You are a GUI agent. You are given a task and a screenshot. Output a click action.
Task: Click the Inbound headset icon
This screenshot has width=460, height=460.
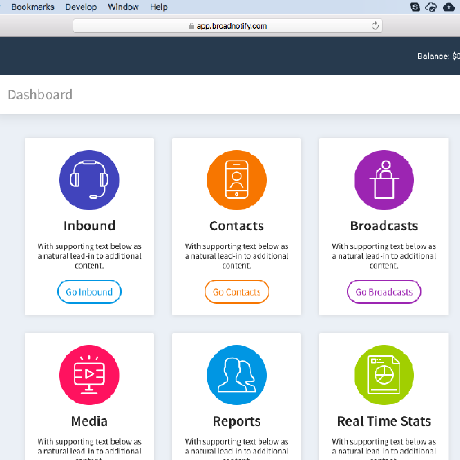point(89,180)
